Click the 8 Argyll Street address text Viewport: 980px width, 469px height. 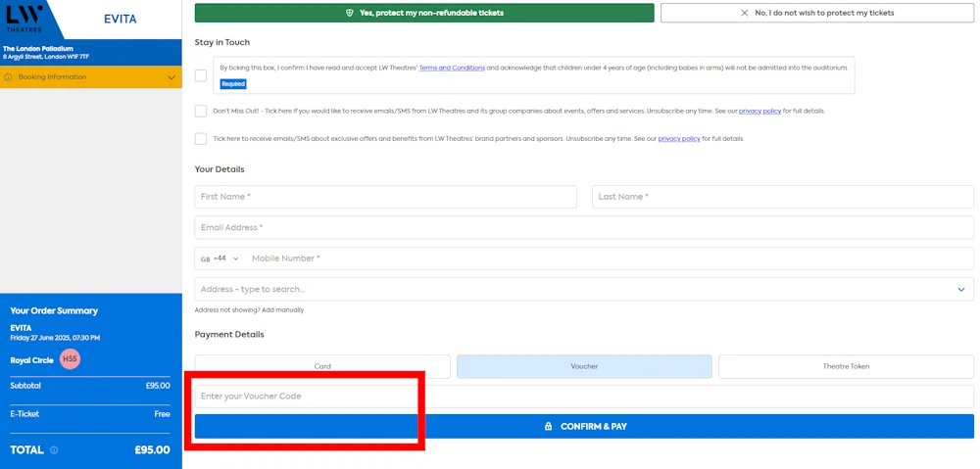point(46,57)
